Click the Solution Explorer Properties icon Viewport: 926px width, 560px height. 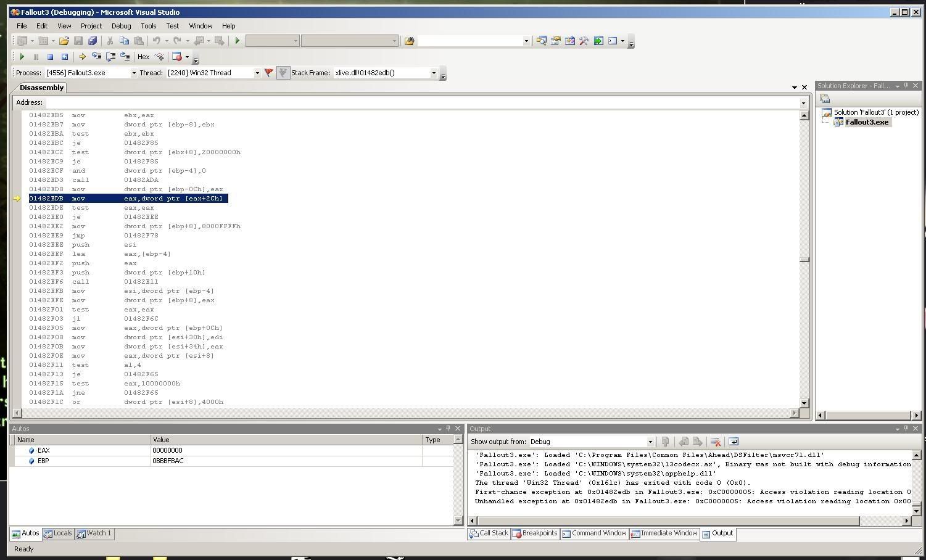(825, 99)
